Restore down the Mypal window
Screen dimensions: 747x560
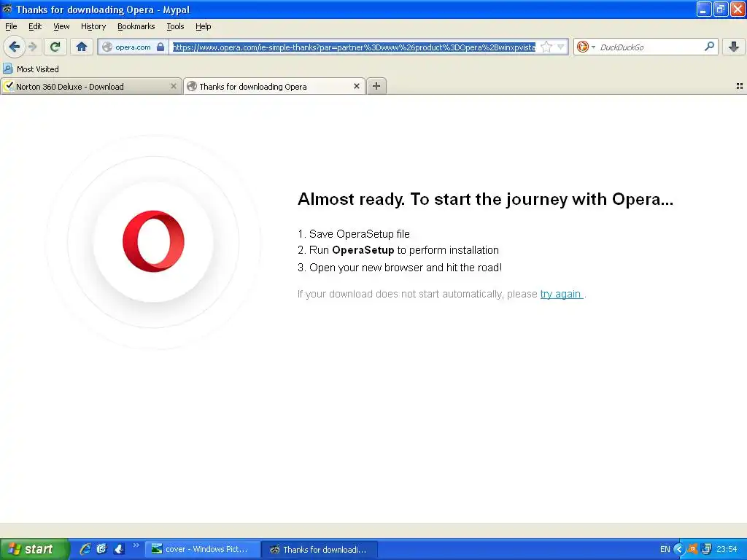tap(721, 9)
